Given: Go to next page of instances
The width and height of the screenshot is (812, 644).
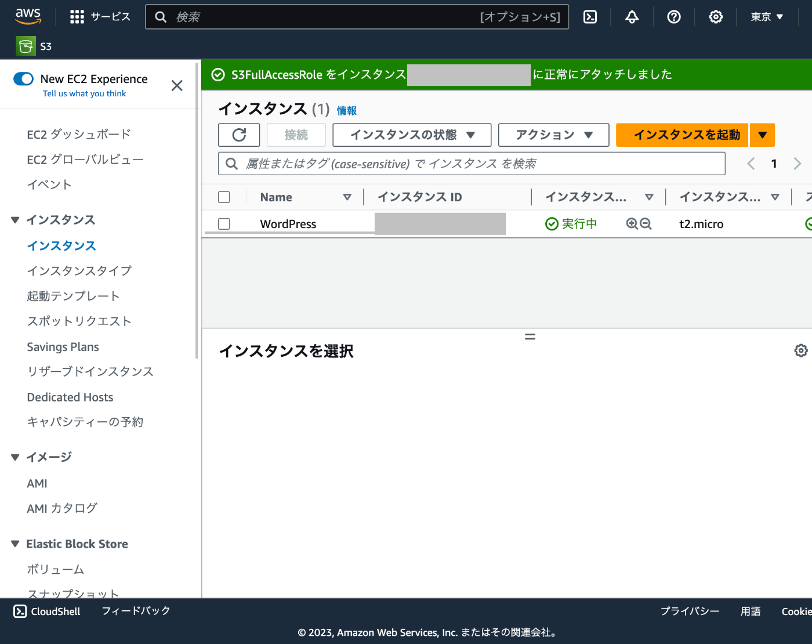Looking at the screenshot, I should click(797, 164).
